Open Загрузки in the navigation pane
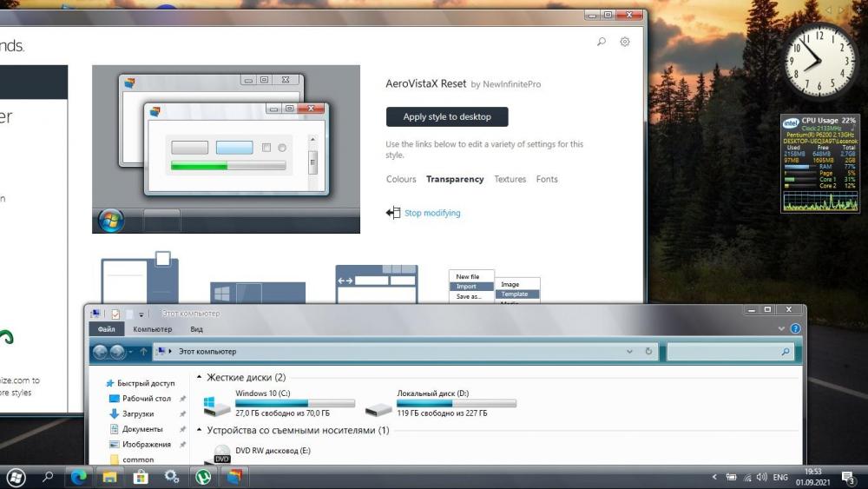Viewport: 868px width, 489px height. 138,414
